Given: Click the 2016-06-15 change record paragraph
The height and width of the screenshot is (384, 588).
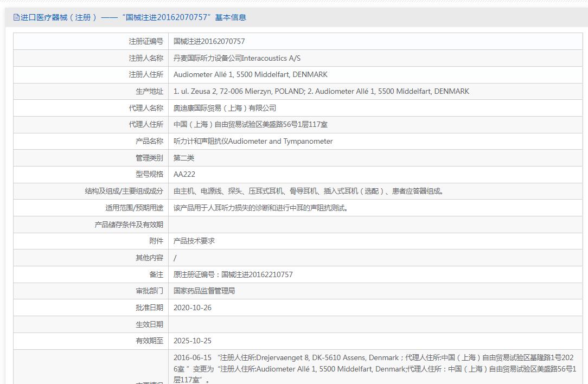Looking at the screenshot, I should click(375, 369).
